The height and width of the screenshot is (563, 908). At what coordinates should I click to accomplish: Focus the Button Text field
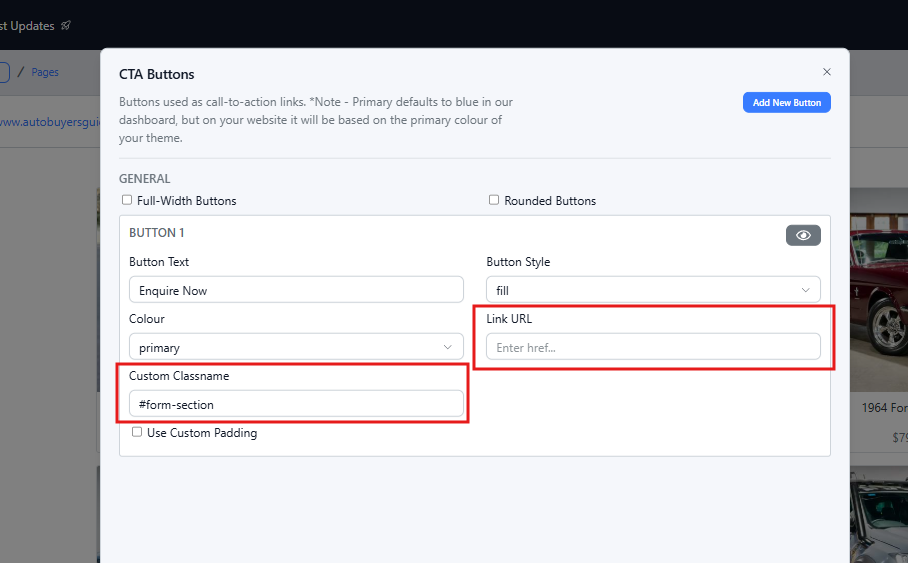point(296,290)
